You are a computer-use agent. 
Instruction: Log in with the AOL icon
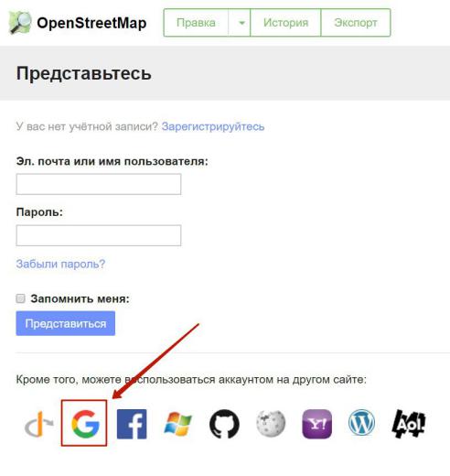pos(408,424)
